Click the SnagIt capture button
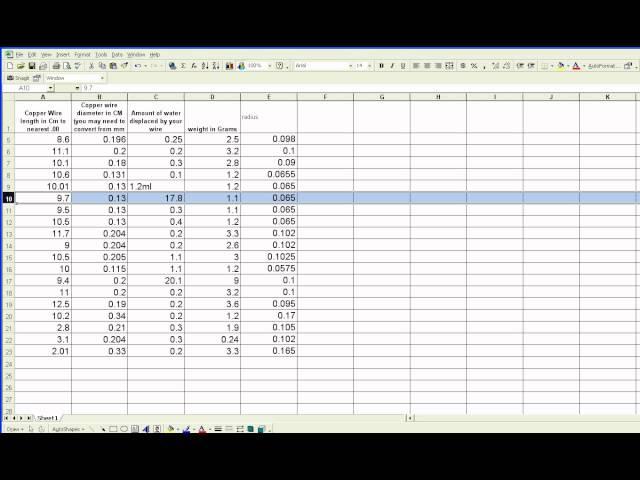Image resolution: width=640 pixels, height=480 pixels. 17,78
